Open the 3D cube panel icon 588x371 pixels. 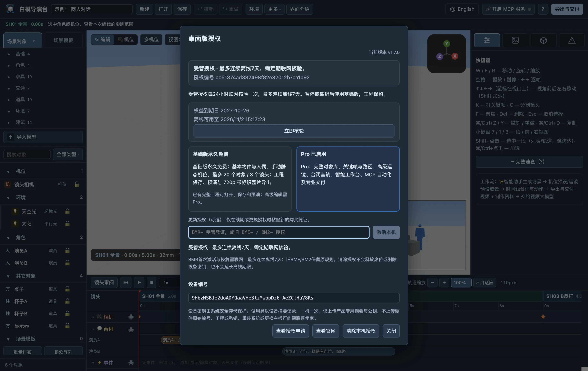point(543,40)
